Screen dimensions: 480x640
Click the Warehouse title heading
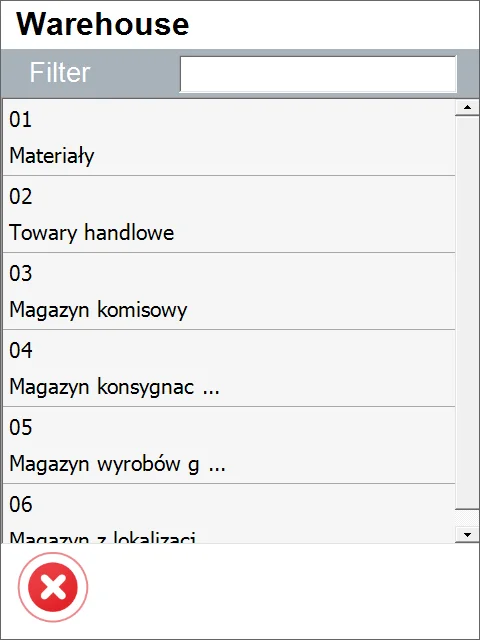tap(102, 24)
